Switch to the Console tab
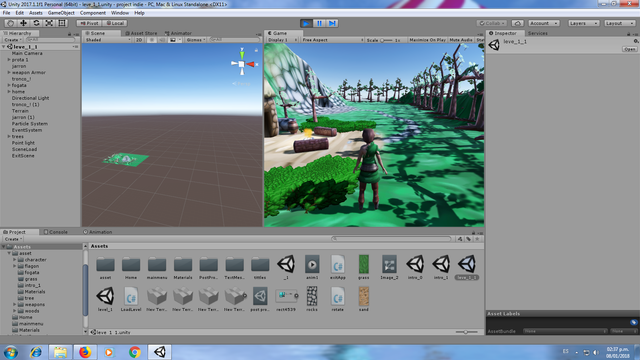Image resolution: width=640 pixels, height=360 pixels. coord(56,232)
